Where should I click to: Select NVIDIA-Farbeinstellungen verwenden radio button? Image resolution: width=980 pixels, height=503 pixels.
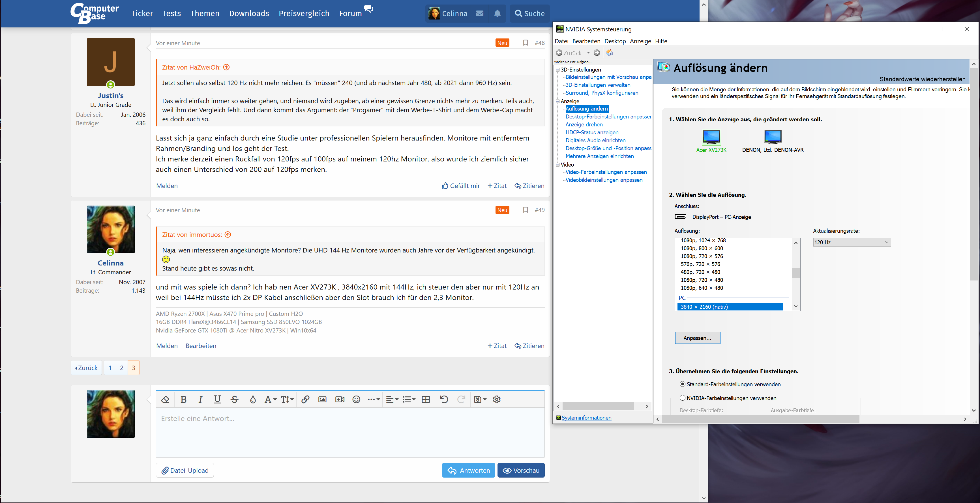click(683, 398)
